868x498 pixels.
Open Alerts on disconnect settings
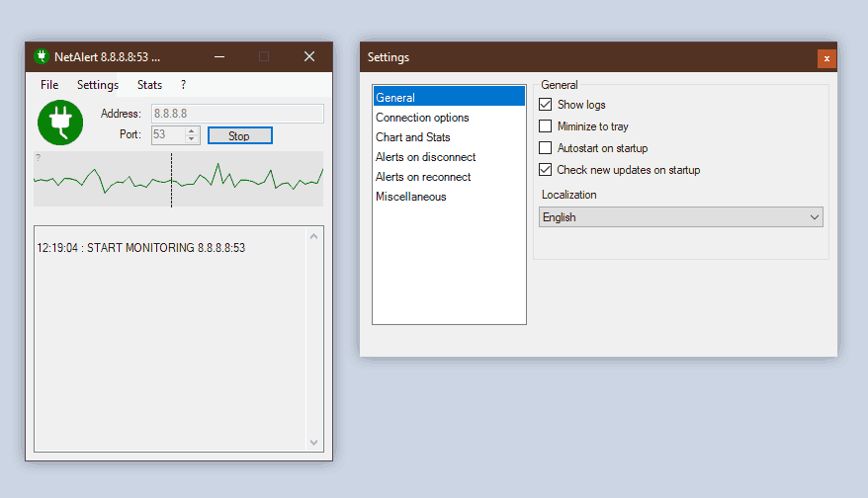pos(425,157)
